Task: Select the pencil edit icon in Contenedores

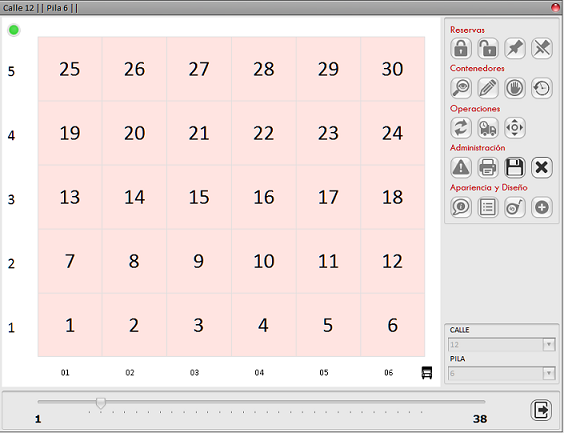Action: point(488,88)
